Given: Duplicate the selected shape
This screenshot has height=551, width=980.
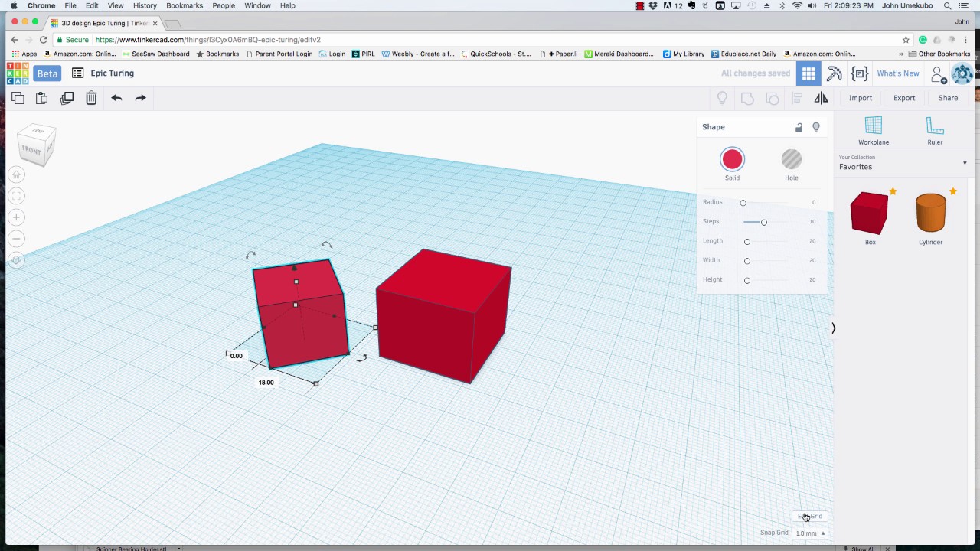Looking at the screenshot, I should pos(67,98).
